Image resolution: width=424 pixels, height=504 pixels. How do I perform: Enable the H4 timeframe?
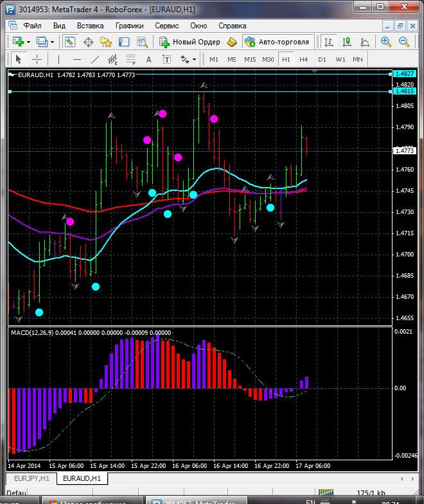[x=304, y=59]
